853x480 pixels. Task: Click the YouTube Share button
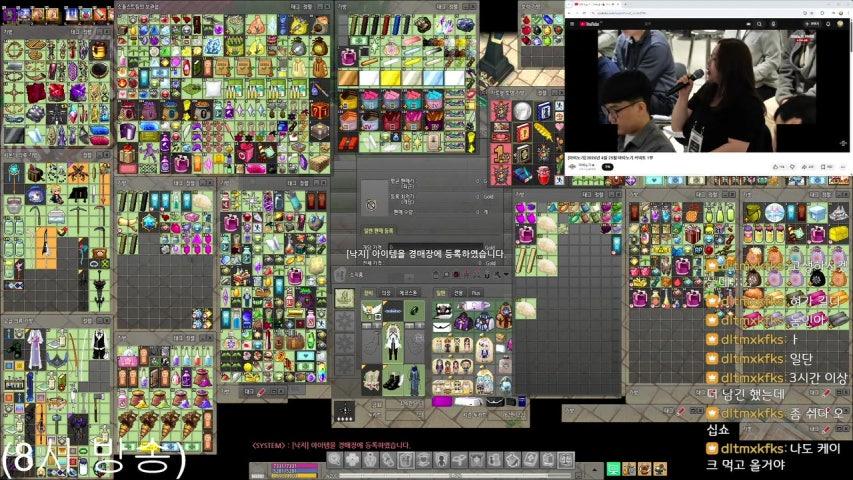(x=808, y=167)
